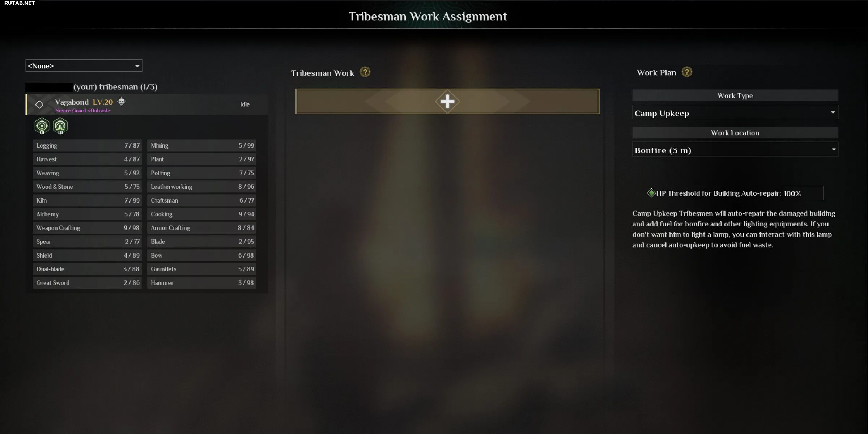Expand the Work Location dropdown for Bonfire
The image size is (868, 434).
click(x=833, y=149)
